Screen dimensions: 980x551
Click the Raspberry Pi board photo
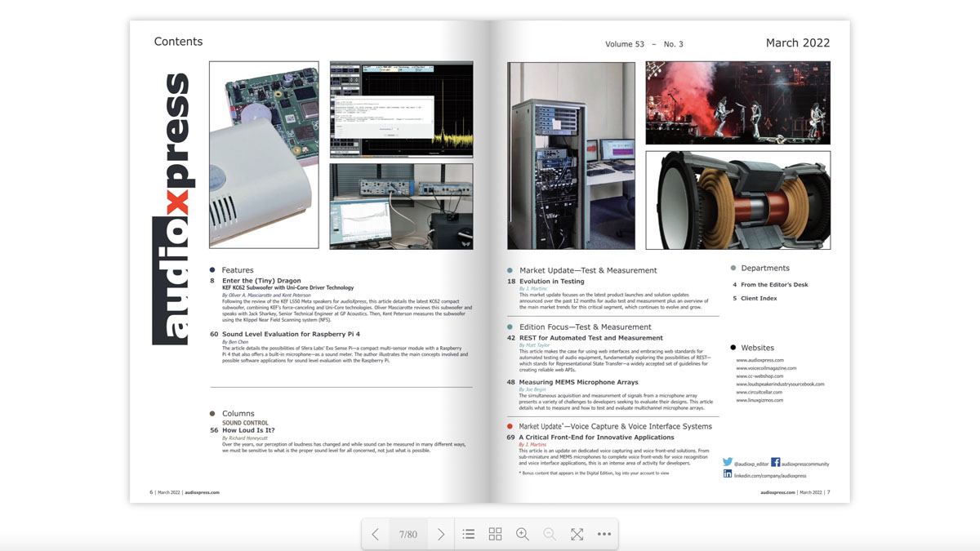click(264, 155)
